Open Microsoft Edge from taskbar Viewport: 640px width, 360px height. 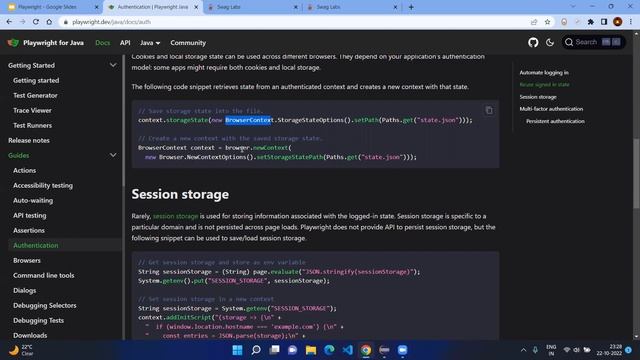click(329, 350)
